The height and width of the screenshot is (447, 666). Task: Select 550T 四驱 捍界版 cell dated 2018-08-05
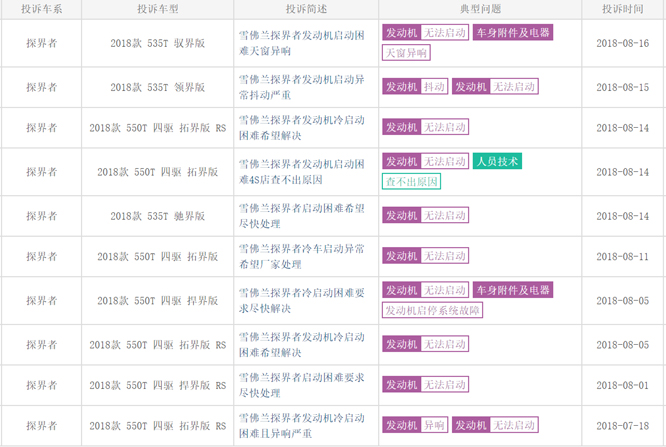point(158,300)
